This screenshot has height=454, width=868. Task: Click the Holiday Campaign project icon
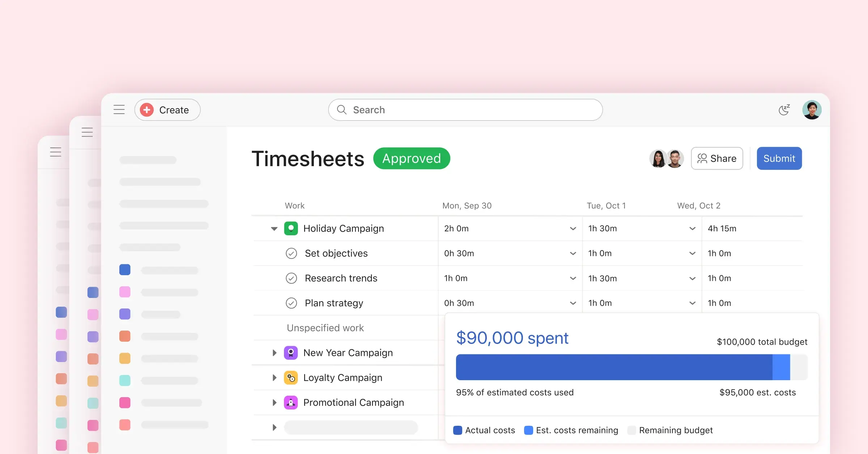point(292,228)
